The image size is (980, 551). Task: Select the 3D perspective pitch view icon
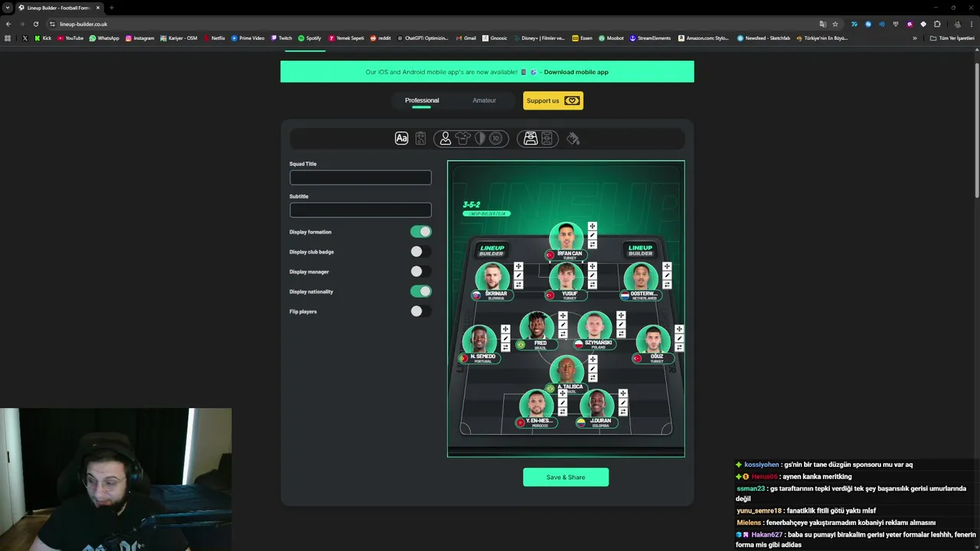coord(530,139)
